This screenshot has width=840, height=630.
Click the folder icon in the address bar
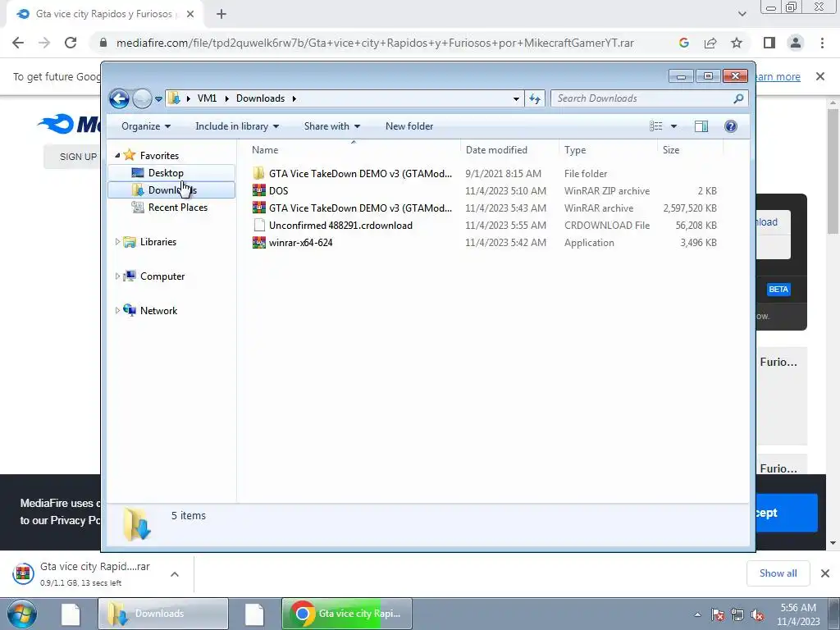coord(174,98)
